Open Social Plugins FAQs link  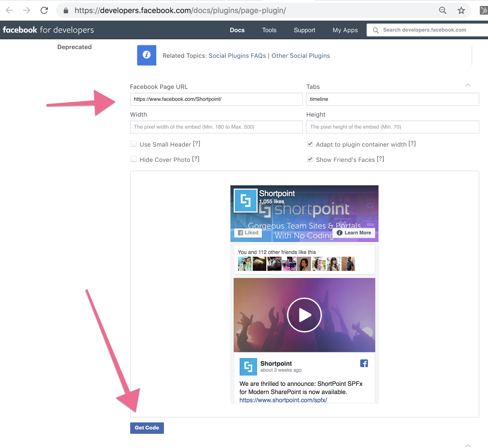click(x=237, y=56)
